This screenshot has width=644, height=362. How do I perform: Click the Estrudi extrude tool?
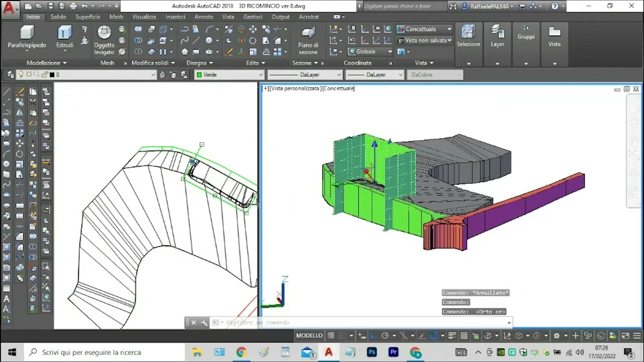(64, 38)
